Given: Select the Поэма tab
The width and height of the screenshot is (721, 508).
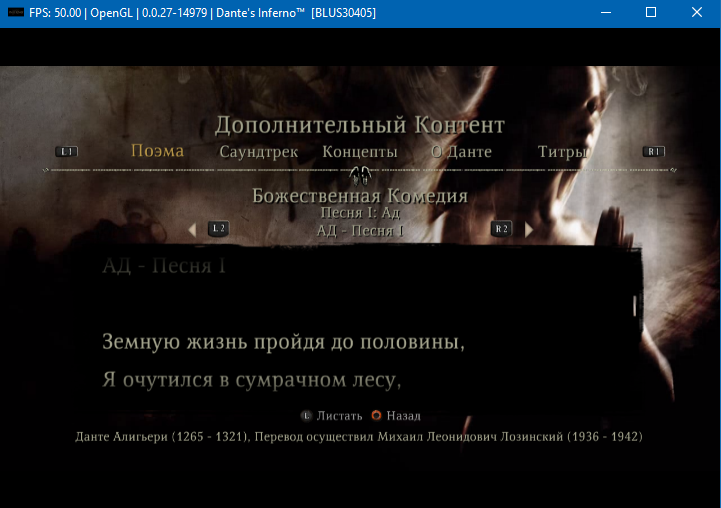Looking at the screenshot, I should pos(157,151).
